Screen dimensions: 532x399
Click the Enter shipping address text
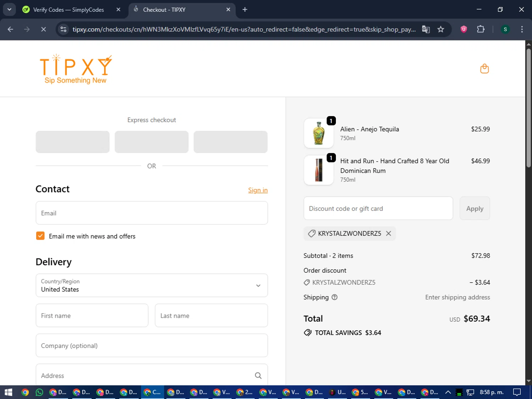(458, 297)
